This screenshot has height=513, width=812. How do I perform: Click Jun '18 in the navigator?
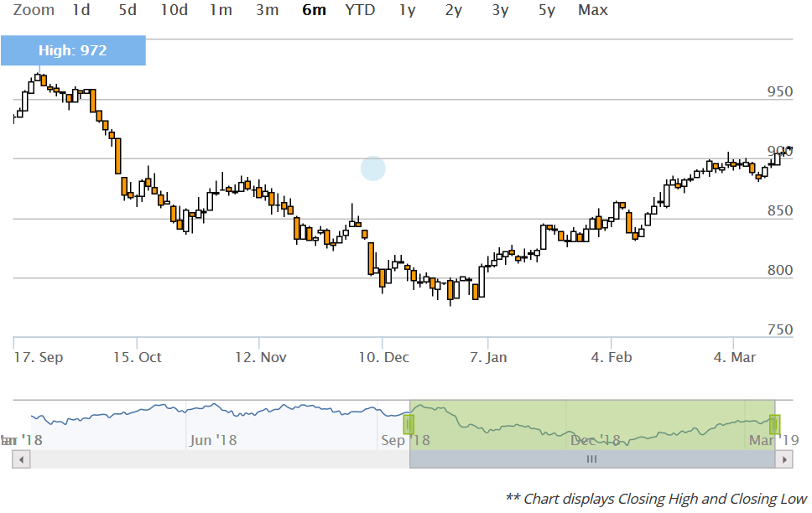pyautogui.click(x=213, y=440)
